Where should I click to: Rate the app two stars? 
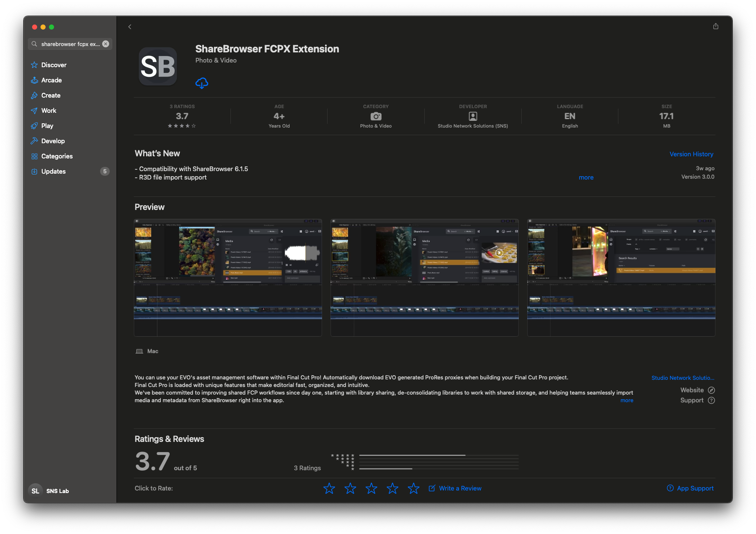point(350,488)
